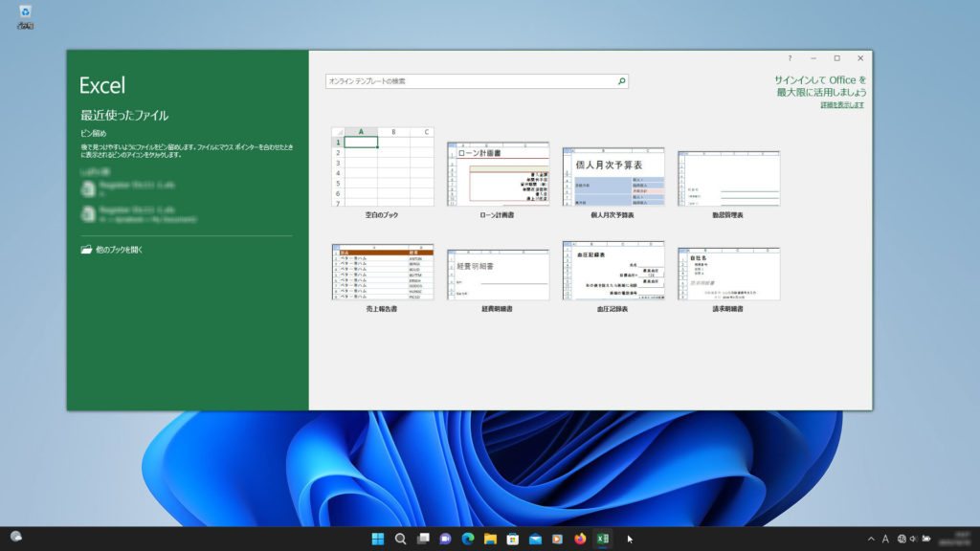Open File Explorer from the taskbar
980x551 pixels.
[x=490, y=539]
